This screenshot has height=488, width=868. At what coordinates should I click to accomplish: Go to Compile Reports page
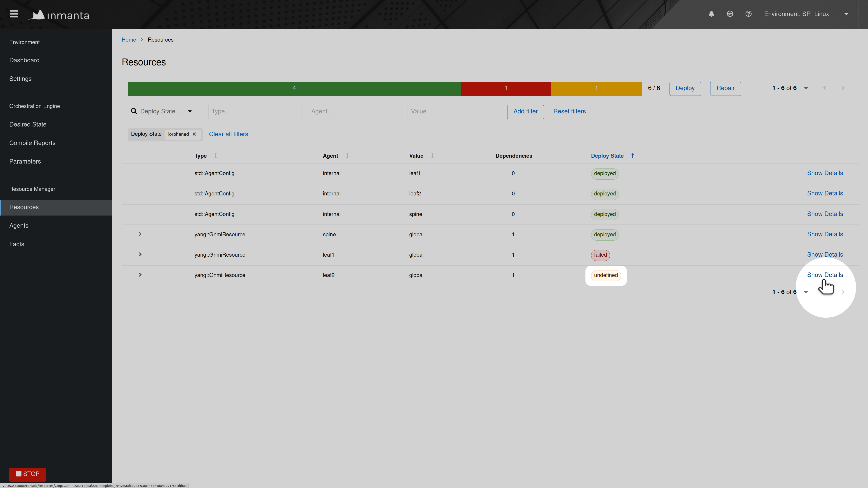(32, 143)
